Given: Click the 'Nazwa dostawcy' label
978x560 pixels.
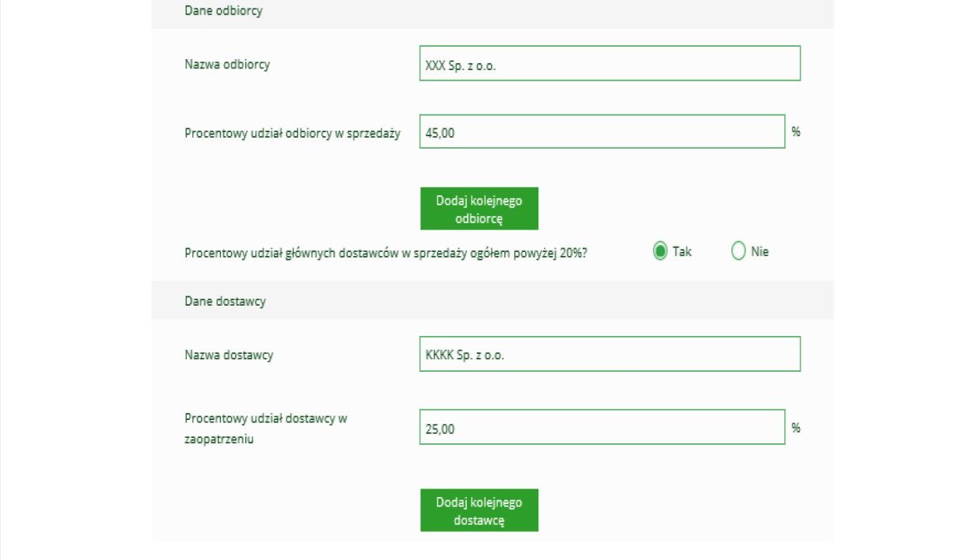Looking at the screenshot, I should [x=229, y=355].
